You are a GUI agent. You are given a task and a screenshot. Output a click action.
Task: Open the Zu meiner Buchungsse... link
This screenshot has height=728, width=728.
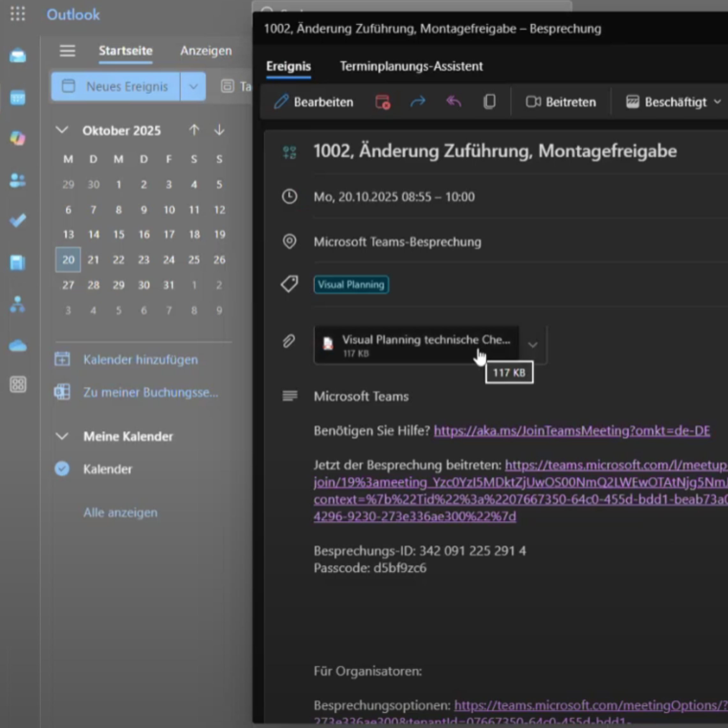point(151,392)
